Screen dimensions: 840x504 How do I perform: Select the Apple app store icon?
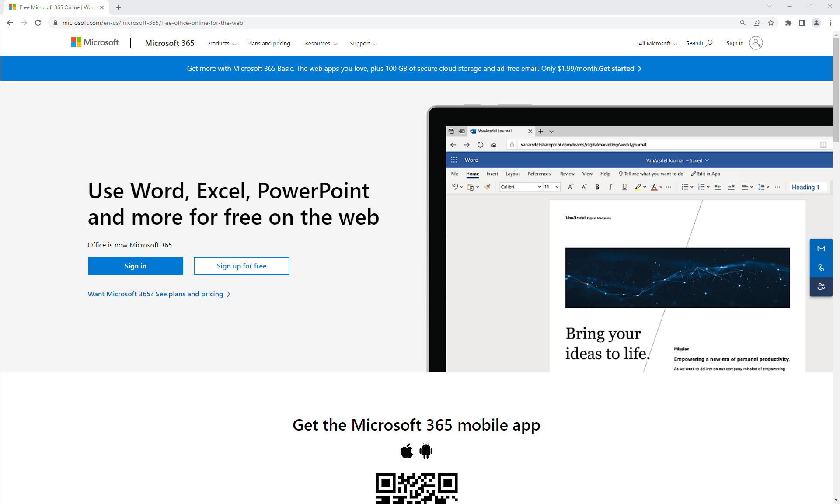(x=407, y=451)
